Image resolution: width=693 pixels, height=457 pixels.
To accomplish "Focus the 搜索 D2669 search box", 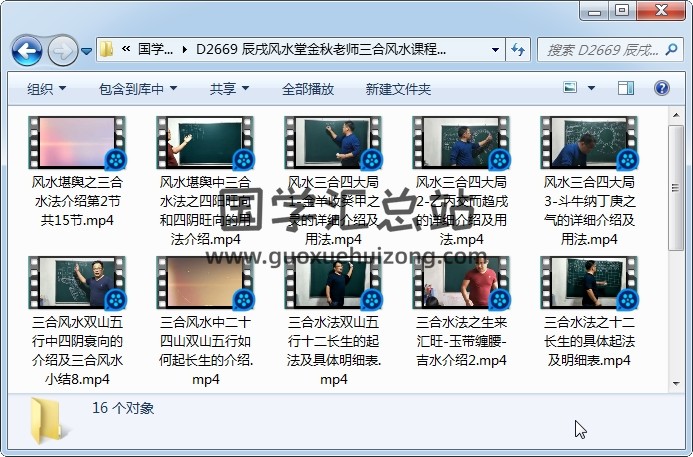I will coord(602,50).
